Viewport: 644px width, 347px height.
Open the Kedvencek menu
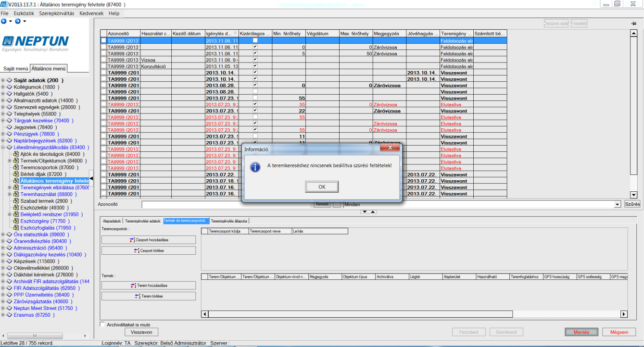tap(91, 13)
